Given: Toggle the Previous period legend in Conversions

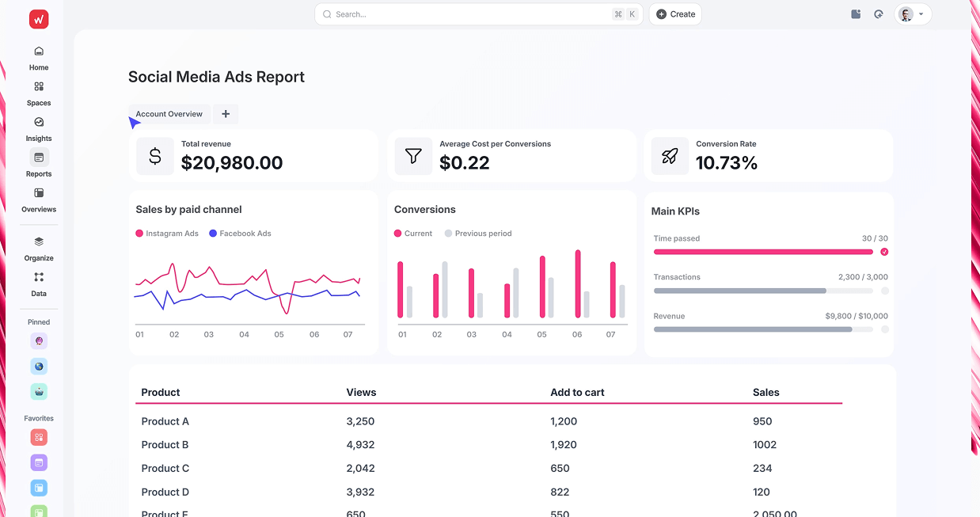Looking at the screenshot, I should 478,234.
